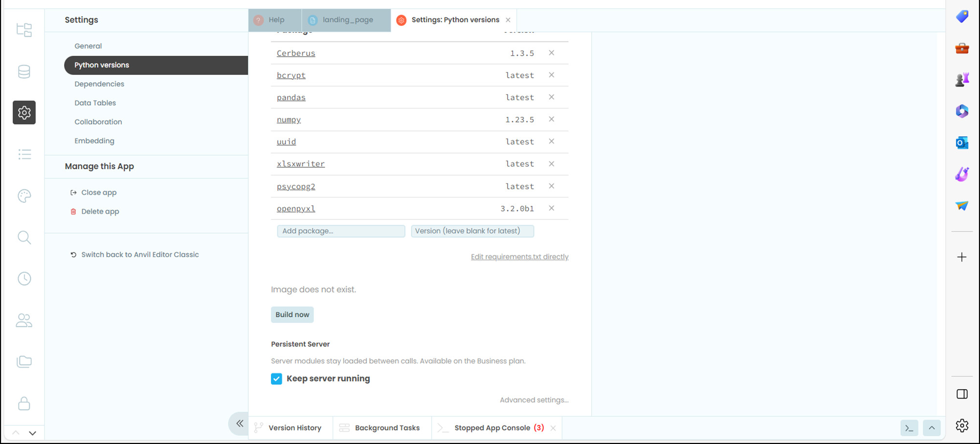Open the Assets folders sidebar icon
Image resolution: width=980 pixels, height=444 pixels.
click(x=24, y=361)
